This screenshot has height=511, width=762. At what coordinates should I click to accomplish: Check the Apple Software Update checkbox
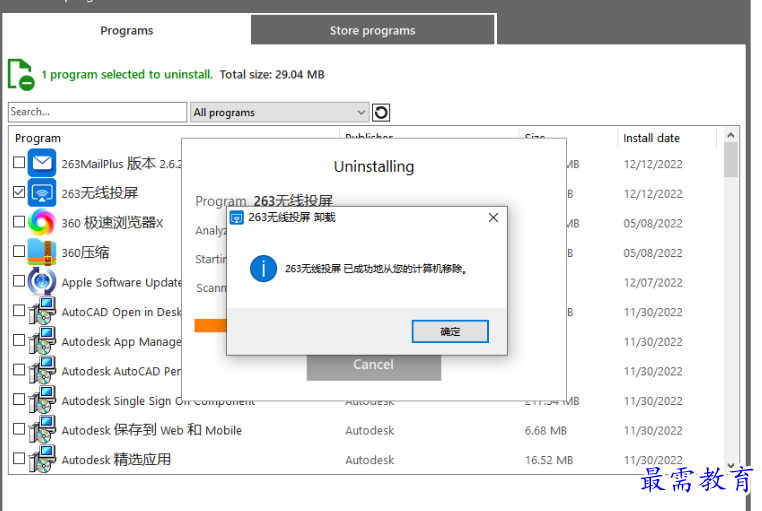coord(19,281)
